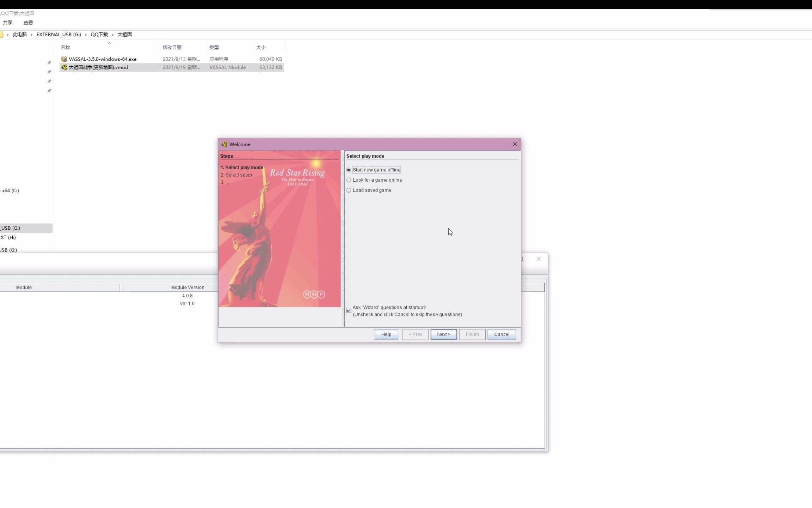Click the last quick access pin icon
Image resolution: width=812 pixels, height=508 pixels.
49,91
